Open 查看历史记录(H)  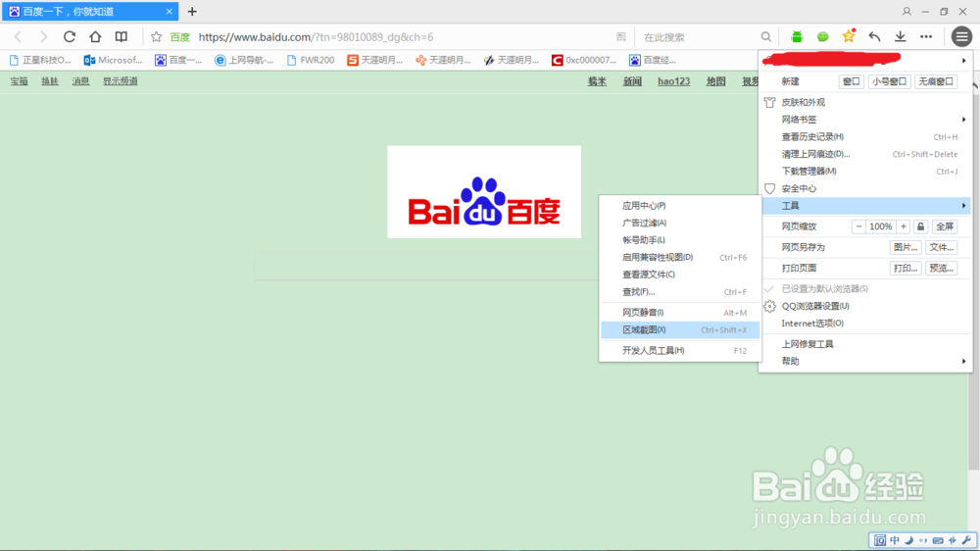(865, 136)
